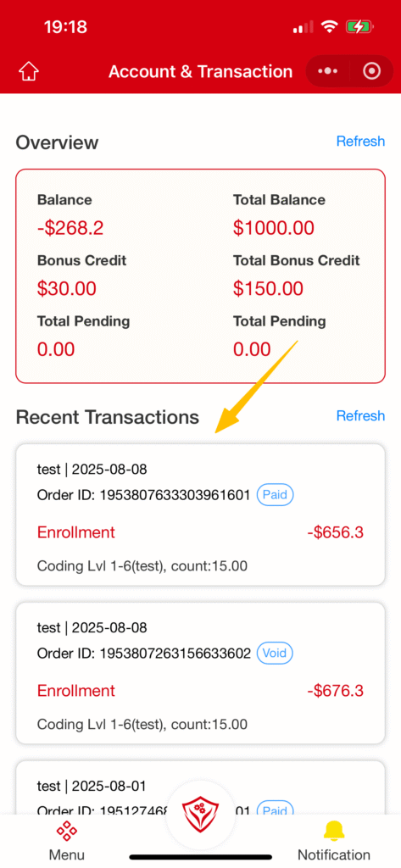
Task: Tap the Void badge on second order
Action: (275, 653)
